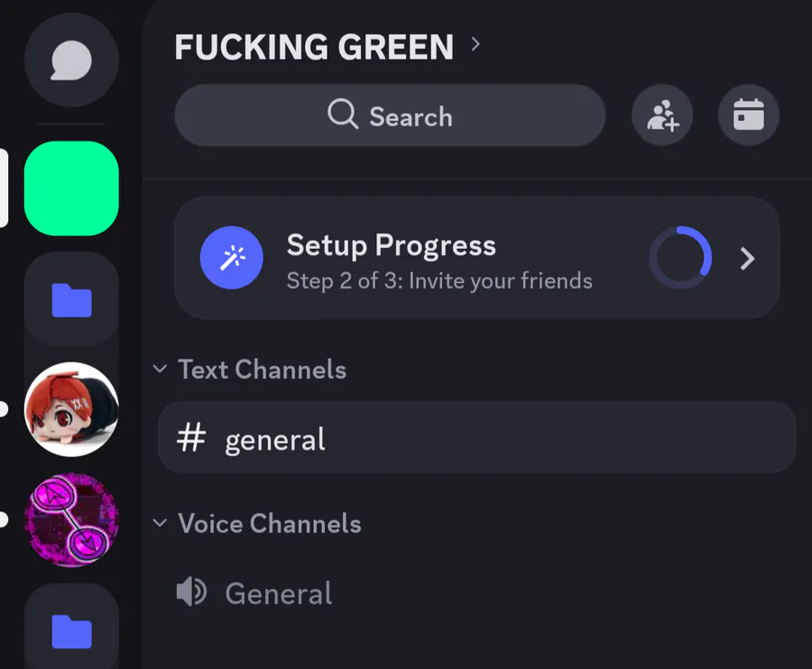Collapse the Text Channels category
Screen dimensions: 812x669
coord(250,370)
